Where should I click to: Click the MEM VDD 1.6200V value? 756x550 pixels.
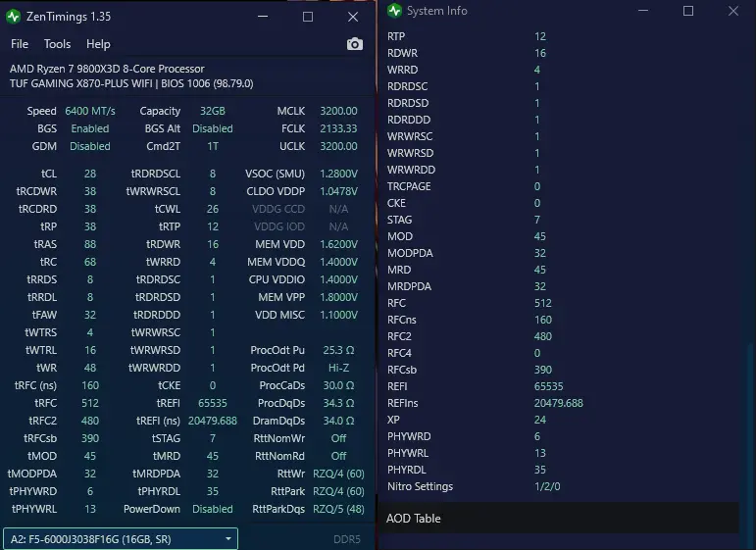click(338, 244)
